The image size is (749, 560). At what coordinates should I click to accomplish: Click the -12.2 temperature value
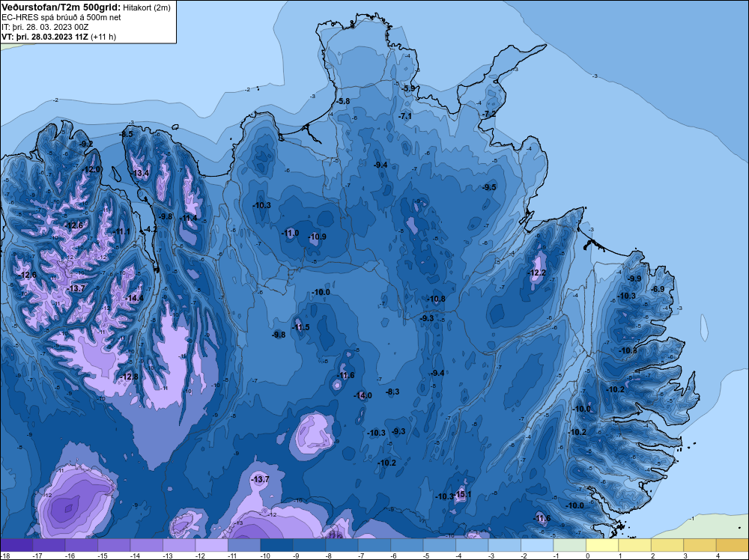tap(536, 273)
